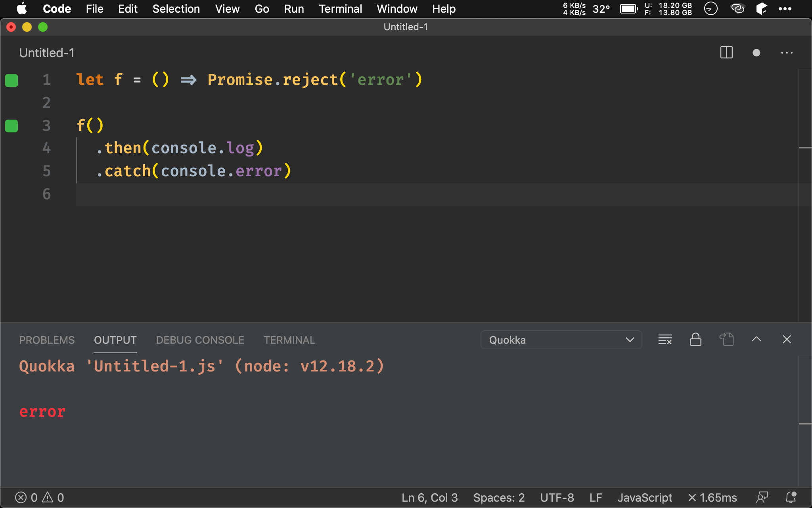This screenshot has width=812, height=508.
Task: Open the View menu
Action: click(x=227, y=9)
